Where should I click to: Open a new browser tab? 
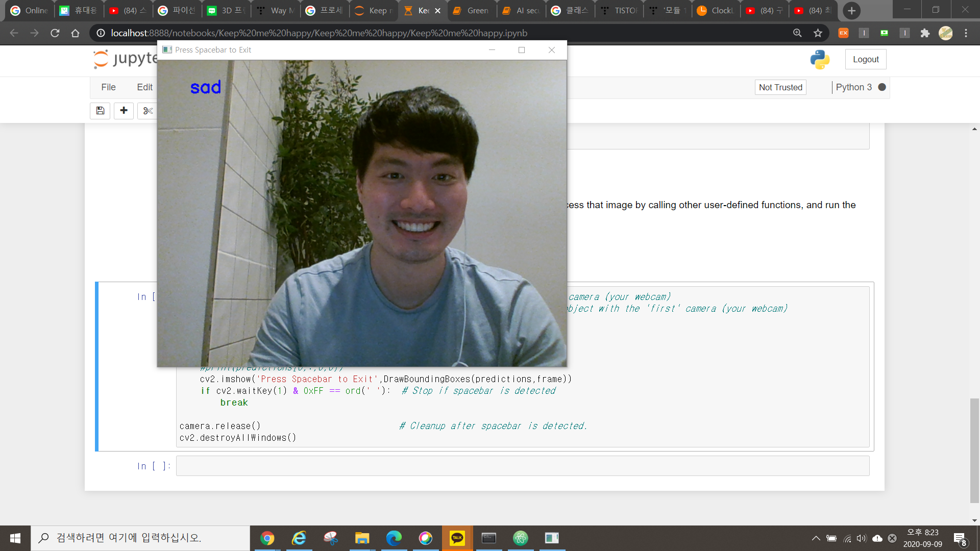(851, 11)
